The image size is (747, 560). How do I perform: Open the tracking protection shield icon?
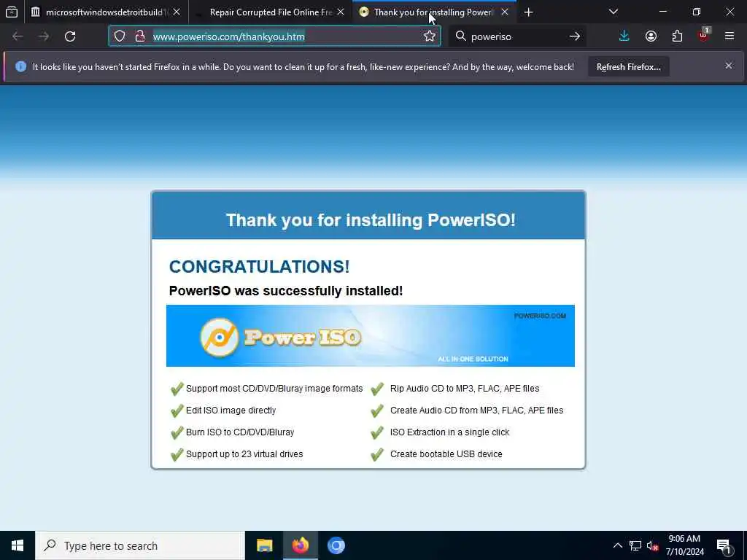tap(120, 36)
